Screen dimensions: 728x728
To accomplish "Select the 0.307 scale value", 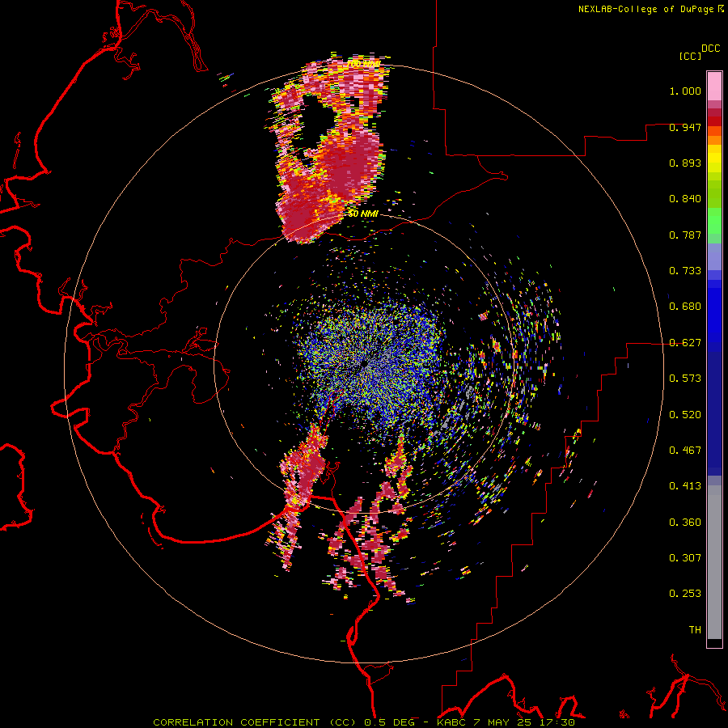I will (685, 558).
